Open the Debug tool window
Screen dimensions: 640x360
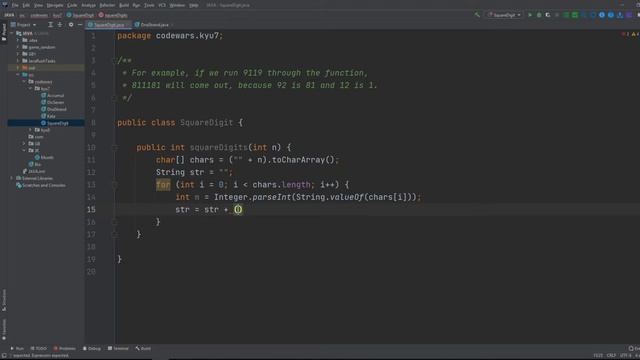coord(92,349)
